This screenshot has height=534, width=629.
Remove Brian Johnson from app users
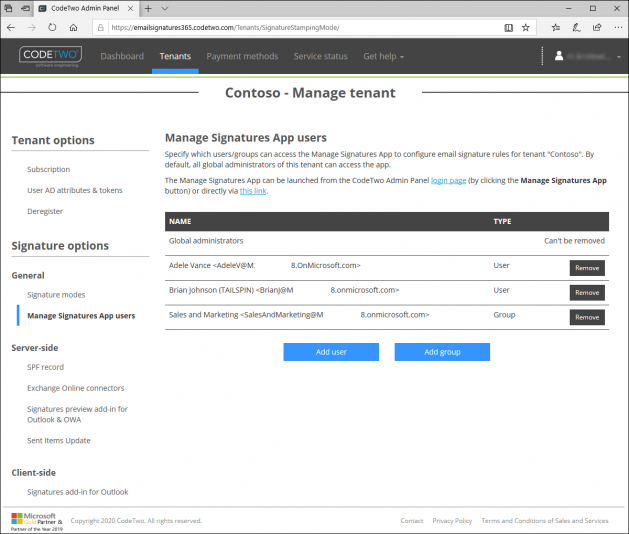click(587, 293)
